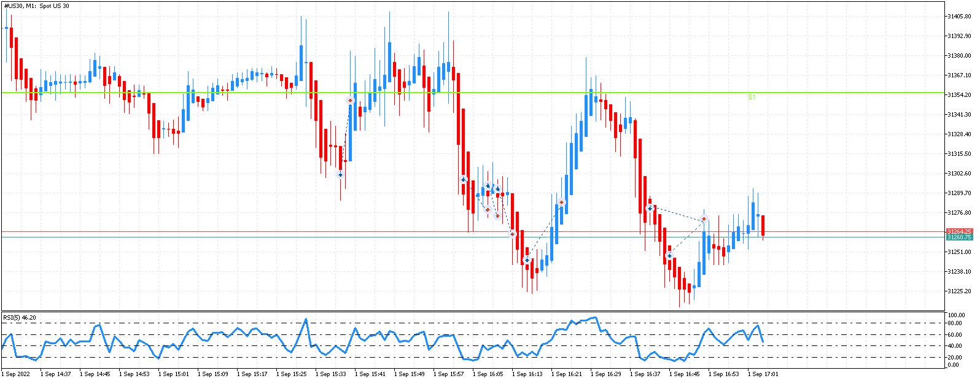Click time label 1 Sep 15:41
The width and height of the screenshot is (980, 381).
370,374
